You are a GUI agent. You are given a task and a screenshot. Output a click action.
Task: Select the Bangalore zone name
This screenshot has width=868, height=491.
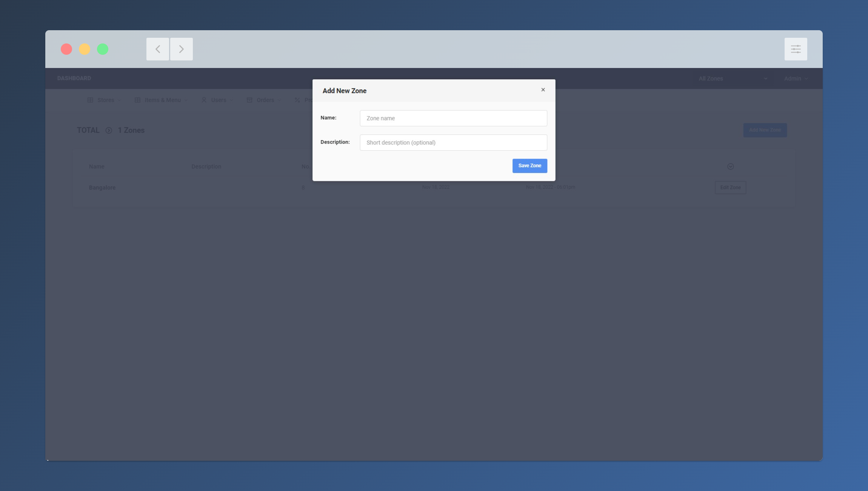tap(102, 188)
